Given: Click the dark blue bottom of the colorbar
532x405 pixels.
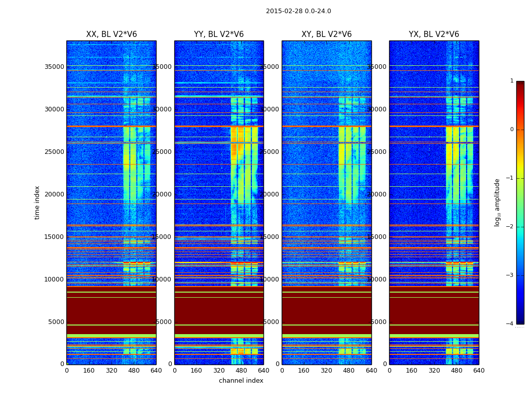Looking at the screenshot, I should [520, 320].
